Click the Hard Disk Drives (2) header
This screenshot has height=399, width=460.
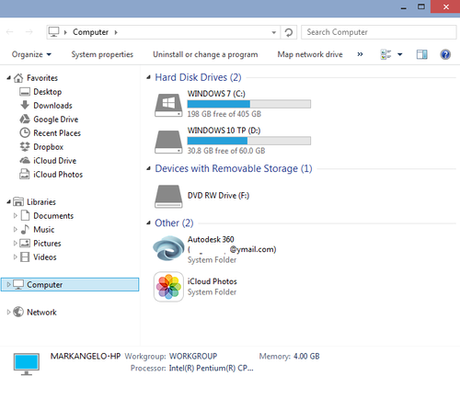[x=198, y=77]
